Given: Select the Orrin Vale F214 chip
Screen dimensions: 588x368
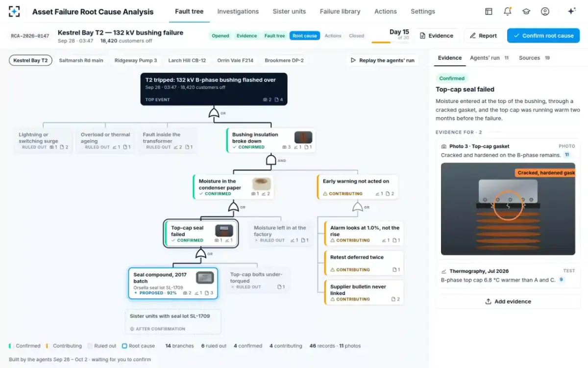Looking at the screenshot, I should click(235, 60).
